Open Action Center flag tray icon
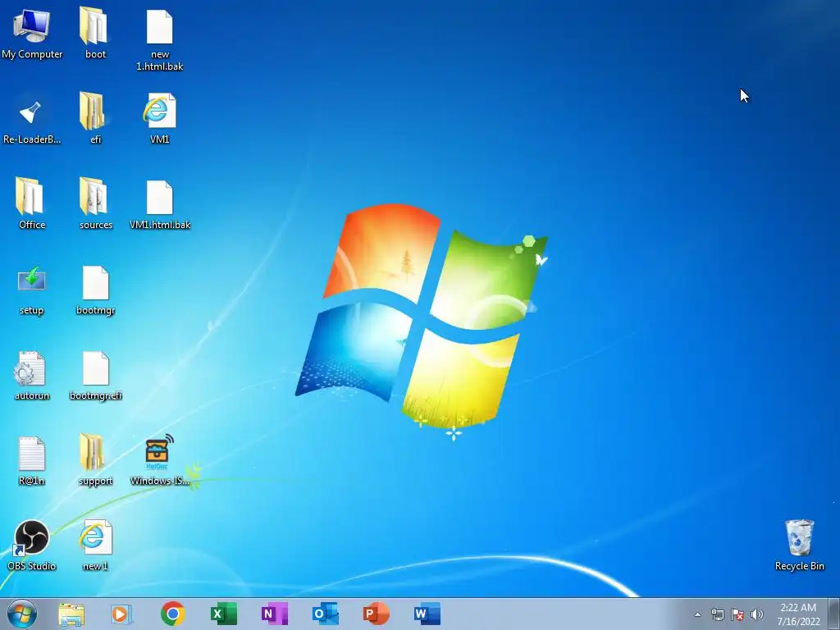 click(737, 614)
